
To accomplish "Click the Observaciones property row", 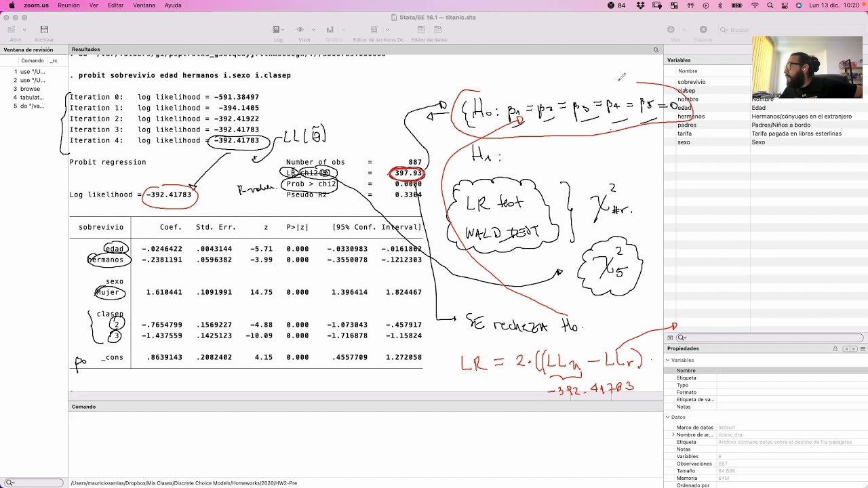I will coord(766,464).
